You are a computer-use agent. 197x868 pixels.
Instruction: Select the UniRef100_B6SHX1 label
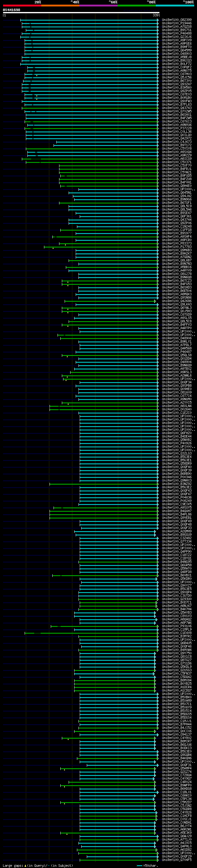pyautogui.click(x=177, y=115)
